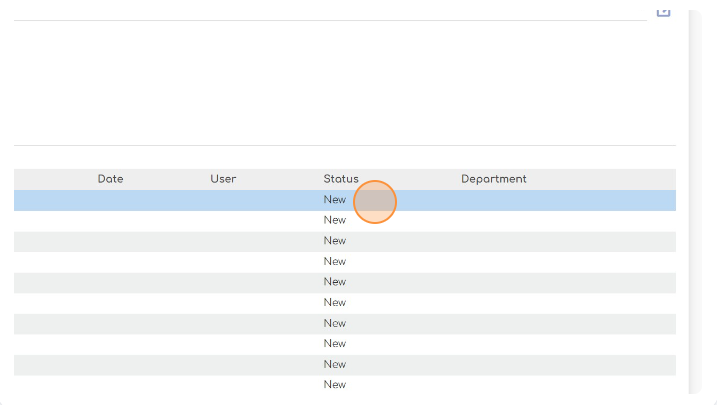
Task: Select the highlighted blue first row's New status
Action: pyautogui.click(x=335, y=200)
